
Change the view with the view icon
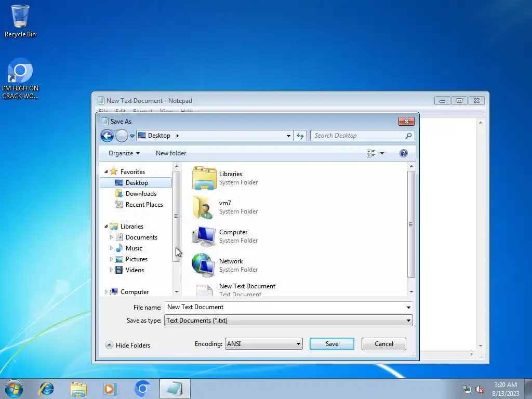click(x=371, y=153)
